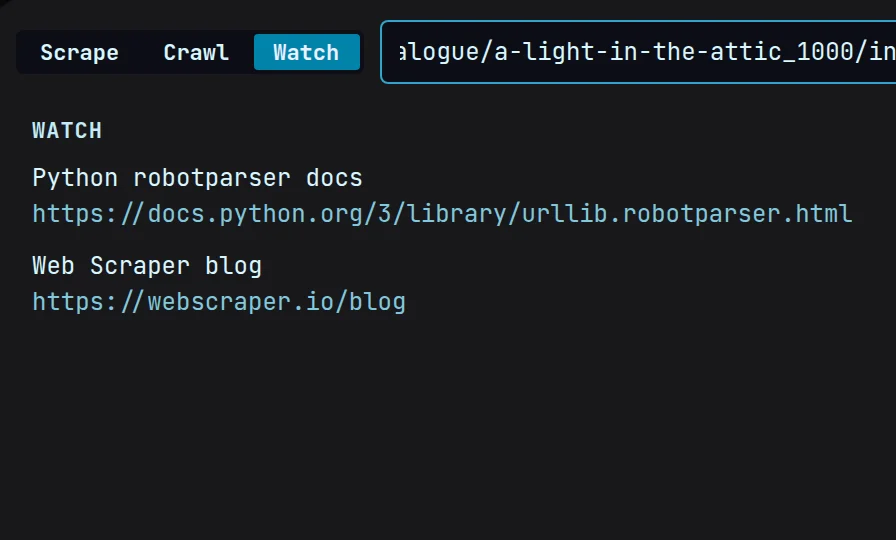
Task: Select the Crawl mode tab
Action: (196, 52)
